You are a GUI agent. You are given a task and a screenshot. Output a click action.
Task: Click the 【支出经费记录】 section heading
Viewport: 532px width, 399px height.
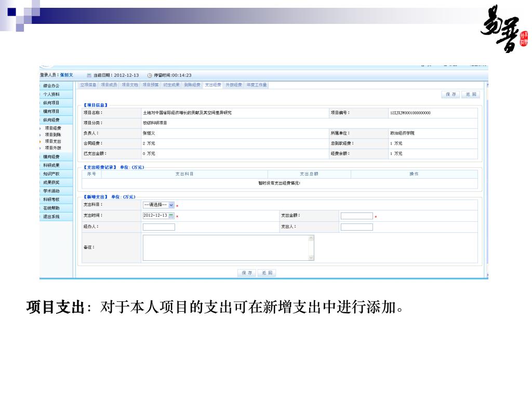[100, 168]
